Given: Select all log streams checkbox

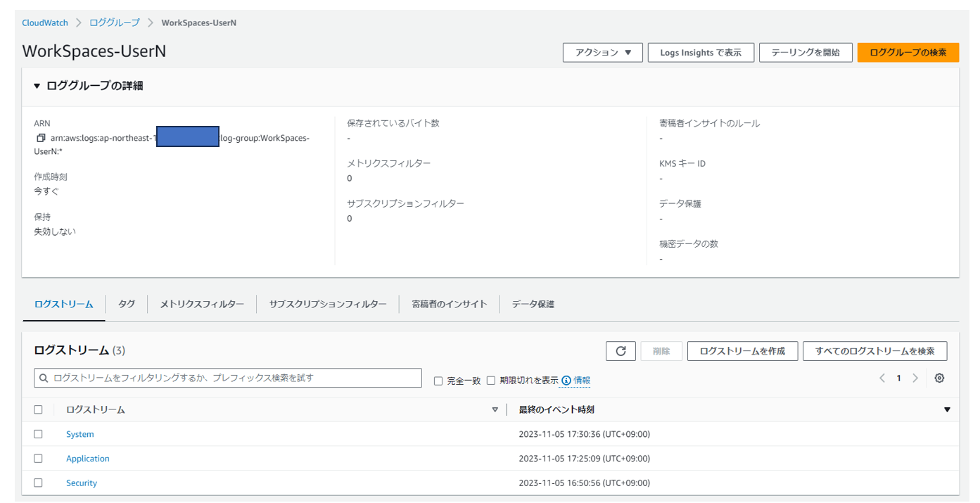Looking at the screenshot, I should tap(38, 409).
